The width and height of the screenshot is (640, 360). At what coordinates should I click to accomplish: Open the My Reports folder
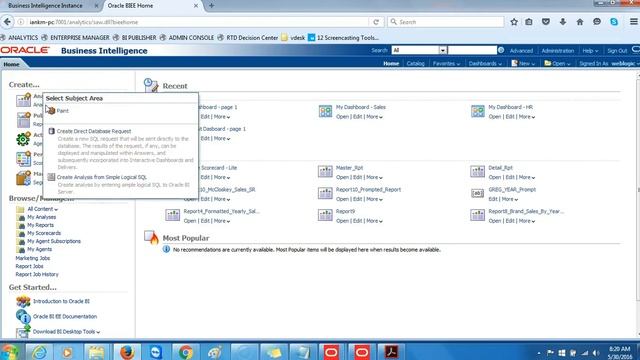[x=40, y=225]
